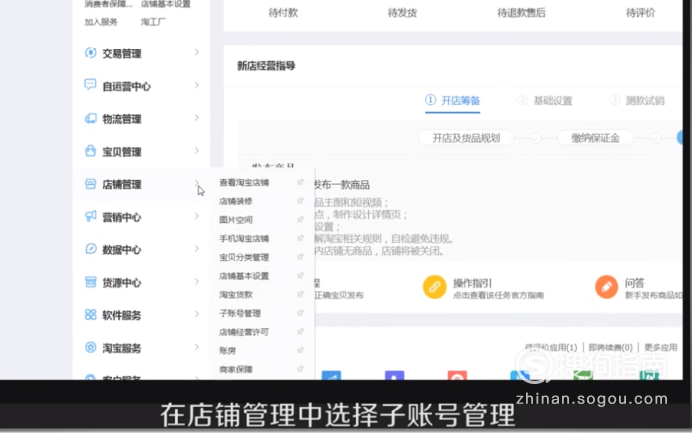Image resolution: width=692 pixels, height=433 pixels.
Task: Open 宝贝分类管理 in the submenu
Action: pos(244,257)
